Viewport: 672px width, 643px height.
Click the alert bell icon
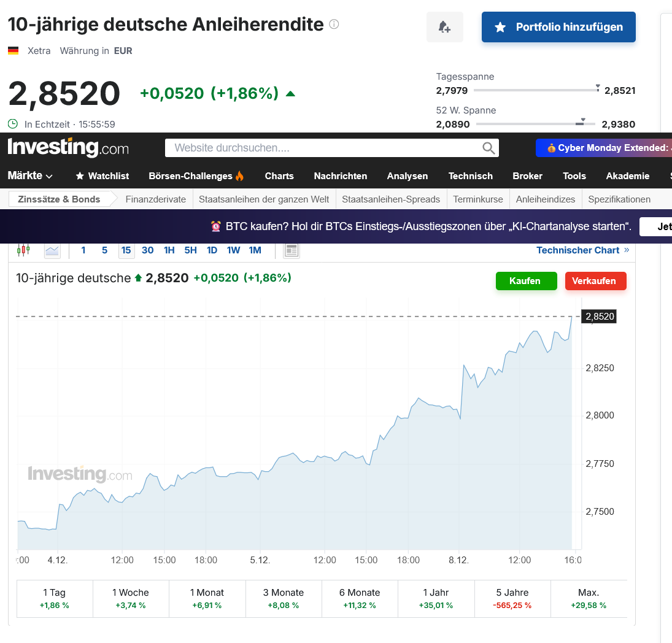[x=444, y=27]
